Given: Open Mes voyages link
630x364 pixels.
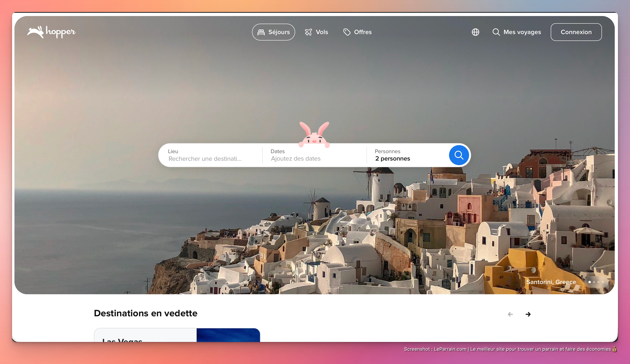Looking at the screenshot, I should (522, 32).
